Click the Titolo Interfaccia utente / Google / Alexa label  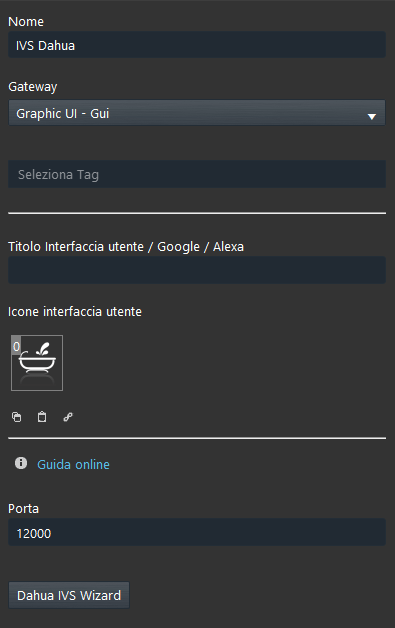pos(126,247)
